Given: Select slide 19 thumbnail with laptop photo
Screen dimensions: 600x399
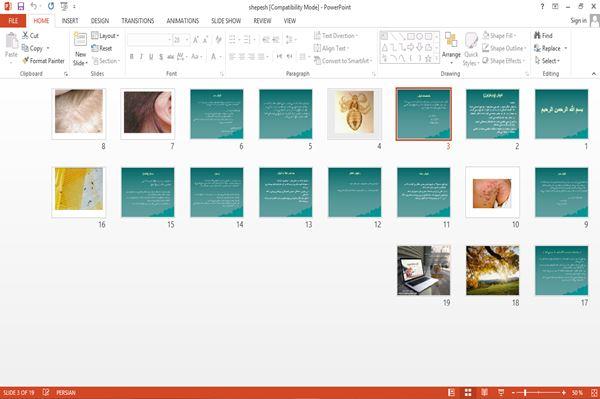Looking at the screenshot, I should pyautogui.click(x=424, y=270).
